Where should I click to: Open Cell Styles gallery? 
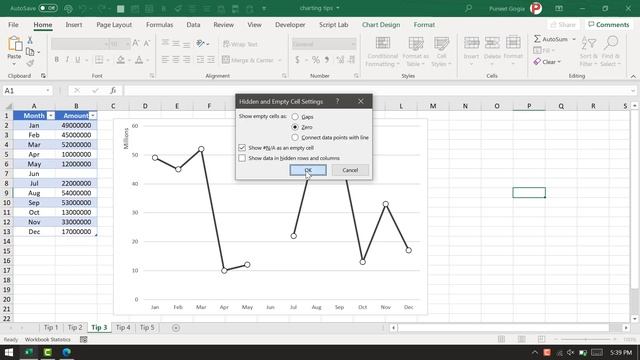click(x=441, y=52)
